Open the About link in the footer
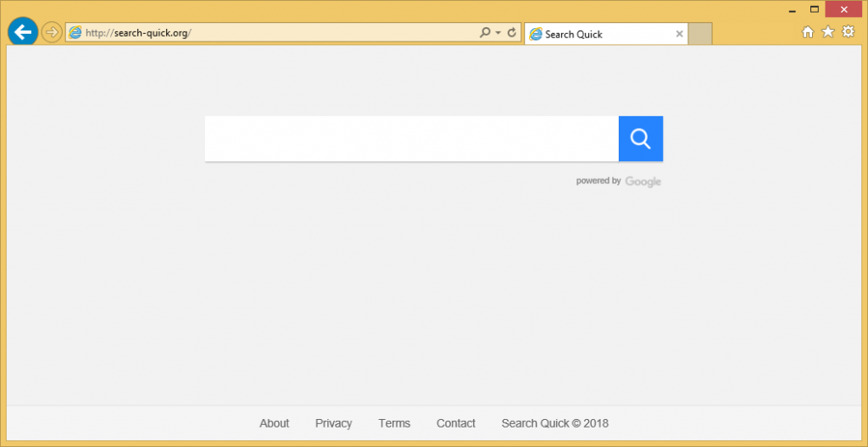 pyautogui.click(x=274, y=423)
